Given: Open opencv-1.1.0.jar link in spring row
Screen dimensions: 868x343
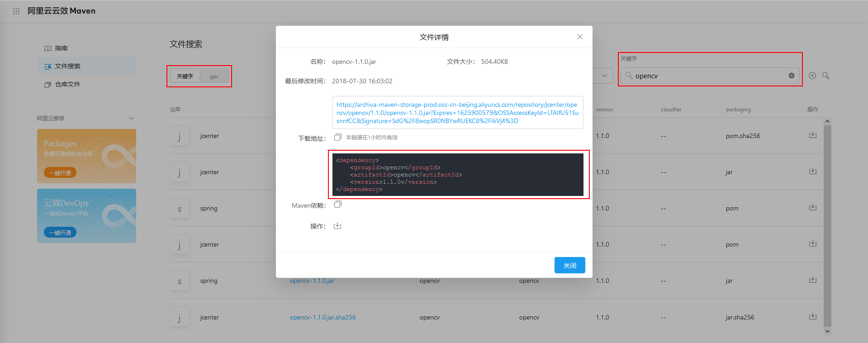Looking at the screenshot, I should [312, 281].
